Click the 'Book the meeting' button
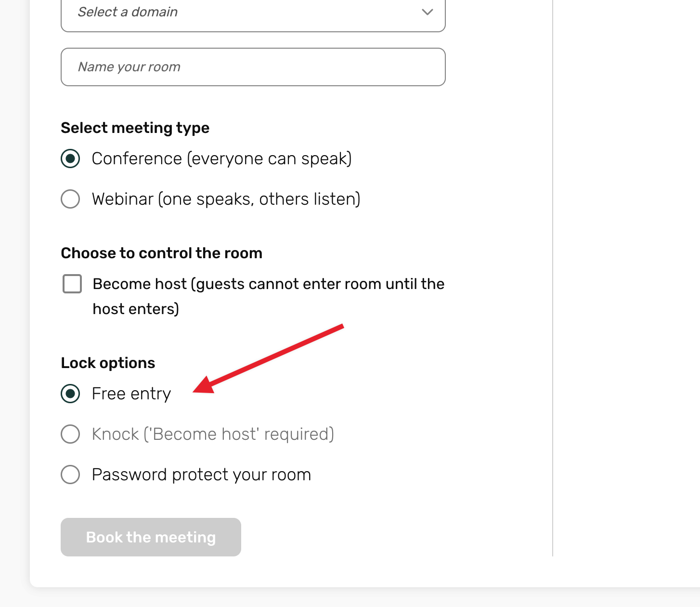 pos(151,537)
